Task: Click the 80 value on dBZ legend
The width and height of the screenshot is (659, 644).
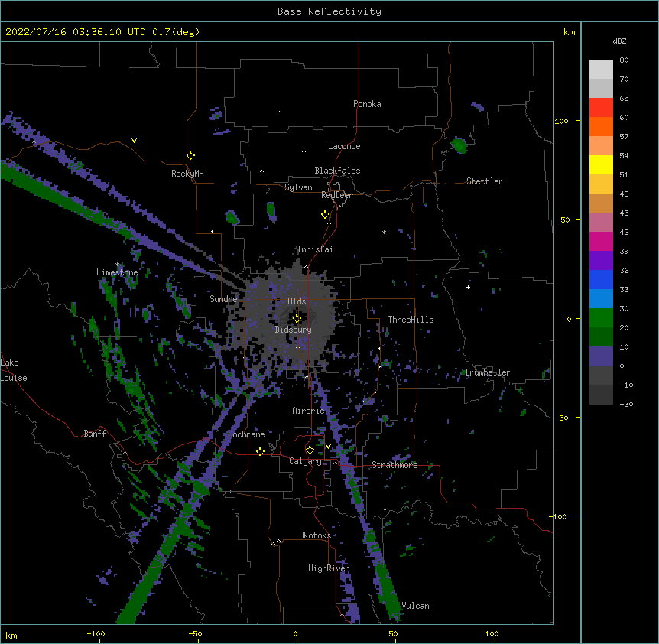Action: pos(624,60)
